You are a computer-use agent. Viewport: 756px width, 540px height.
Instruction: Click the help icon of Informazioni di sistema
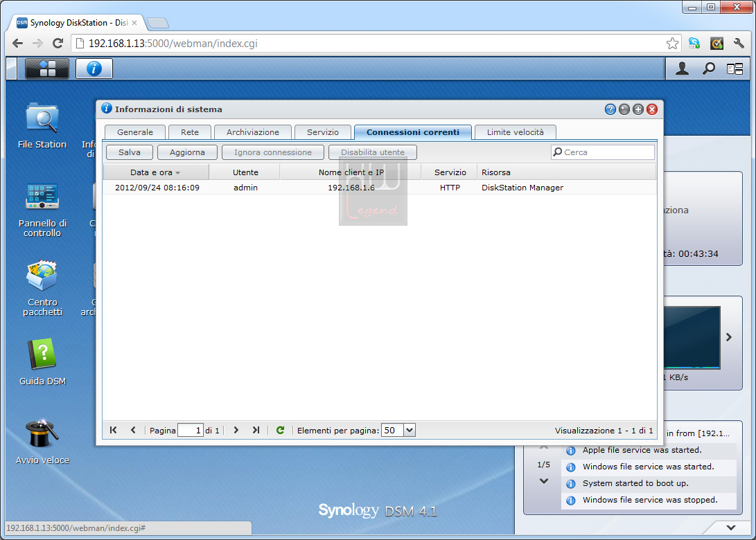(610, 109)
